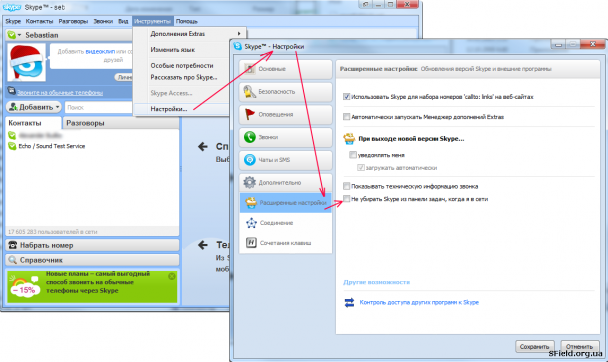Click the Сохранить button

click(x=534, y=346)
